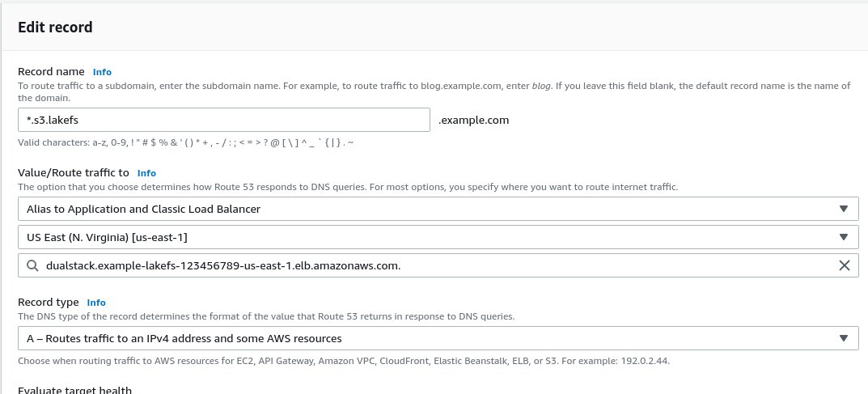Click the magnifying glass search icon
868x394 pixels.
click(32, 265)
